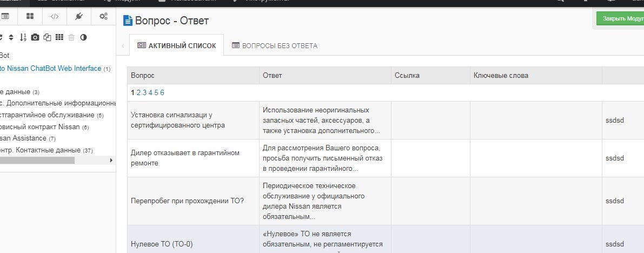
Task: Click the horizontal scrollbar in the tree panel
Action: pyautogui.click(x=38, y=161)
